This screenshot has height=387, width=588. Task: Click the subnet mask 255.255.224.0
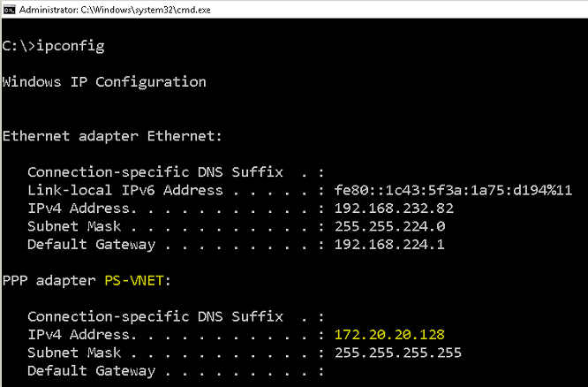389,226
